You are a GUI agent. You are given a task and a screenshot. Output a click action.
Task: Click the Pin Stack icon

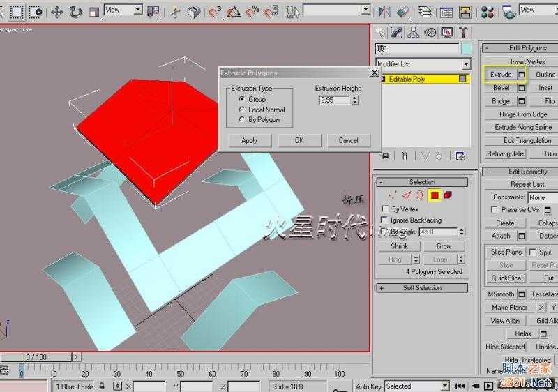point(385,156)
